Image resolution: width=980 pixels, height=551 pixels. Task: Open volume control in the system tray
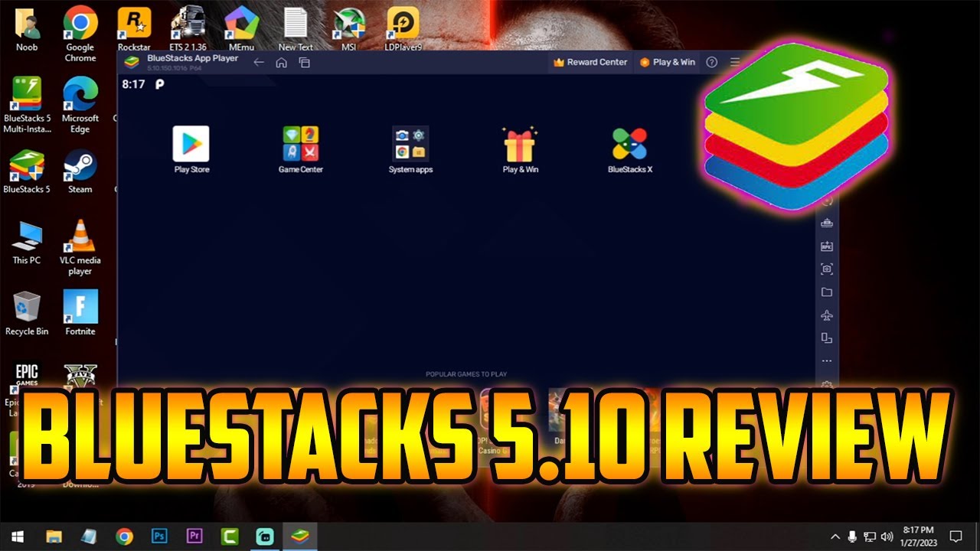(887, 536)
